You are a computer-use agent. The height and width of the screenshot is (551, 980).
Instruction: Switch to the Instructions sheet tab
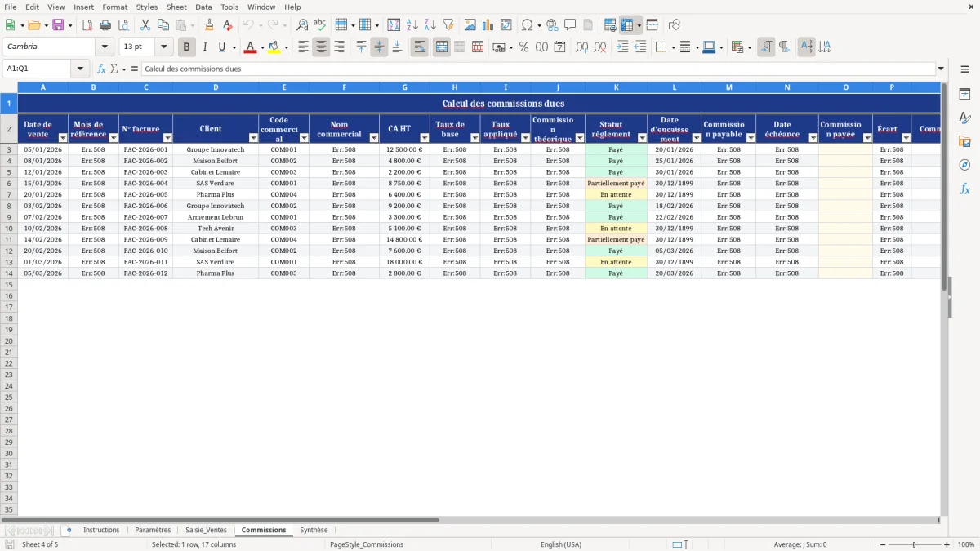tap(101, 530)
